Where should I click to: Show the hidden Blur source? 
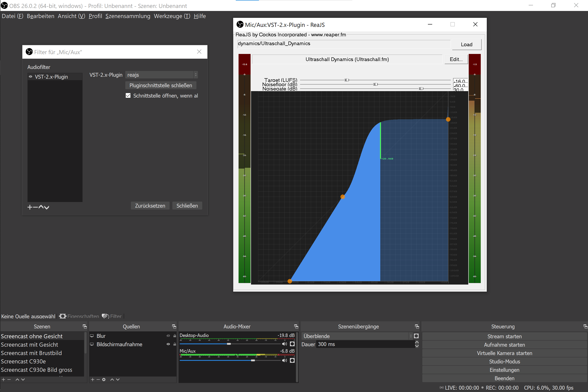coord(168,336)
